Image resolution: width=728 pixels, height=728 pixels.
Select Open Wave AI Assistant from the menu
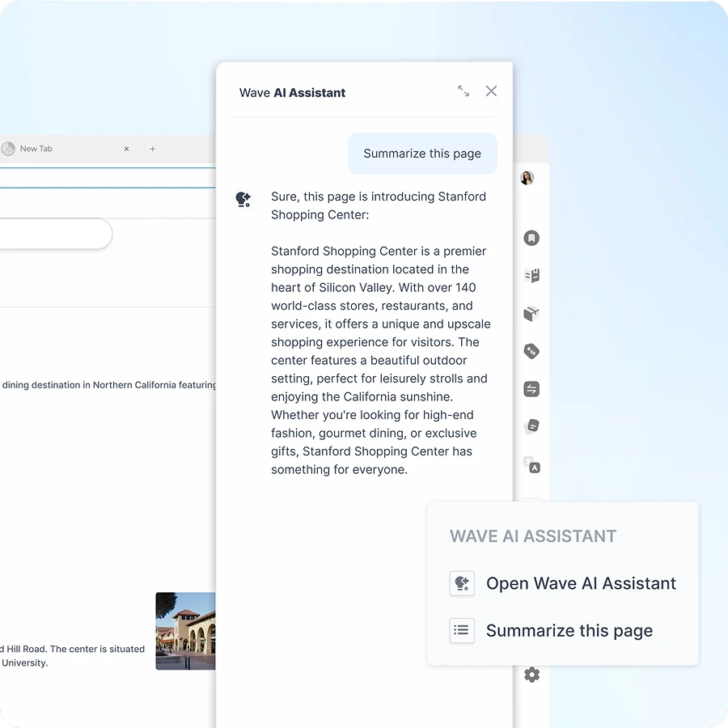[x=579, y=583]
